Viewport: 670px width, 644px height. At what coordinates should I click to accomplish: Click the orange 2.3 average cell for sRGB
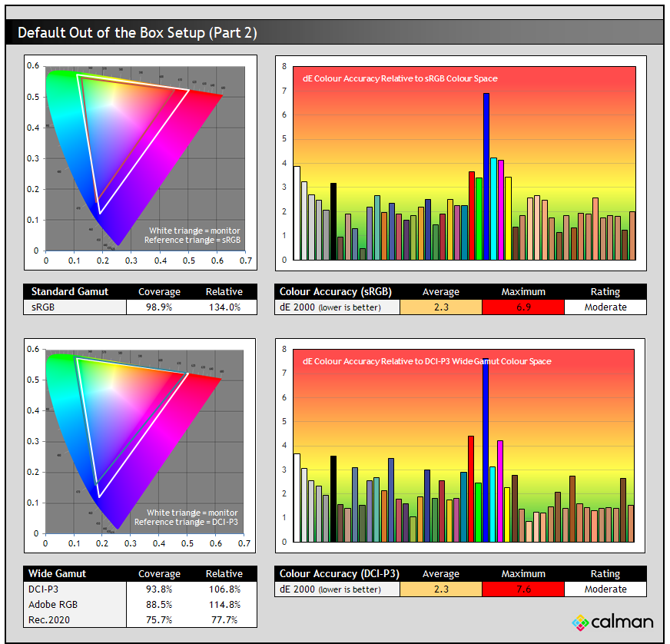[441, 307]
